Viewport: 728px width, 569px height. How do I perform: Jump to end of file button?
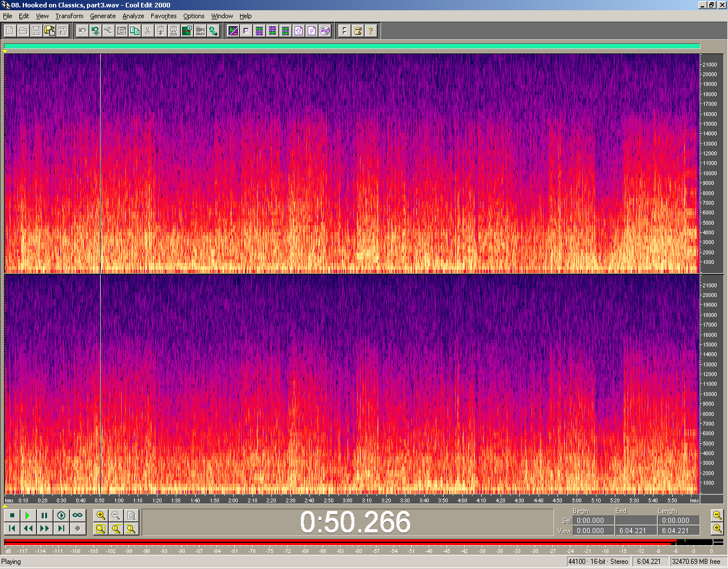pos(61,529)
